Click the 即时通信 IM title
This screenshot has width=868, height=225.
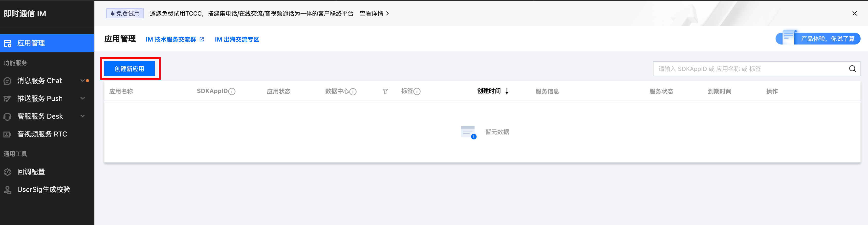pyautogui.click(x=25, y=14)
